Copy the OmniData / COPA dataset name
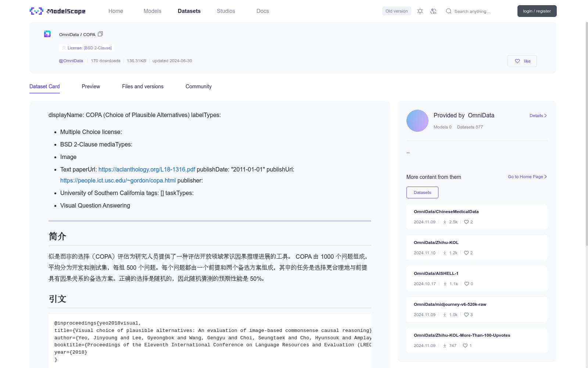588x368 pixels. (x=100, y=34)
